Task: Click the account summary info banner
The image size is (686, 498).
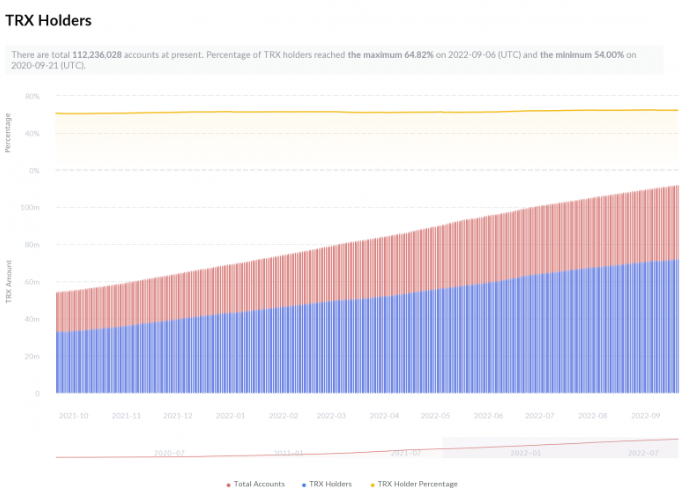Action: point(334,59)
